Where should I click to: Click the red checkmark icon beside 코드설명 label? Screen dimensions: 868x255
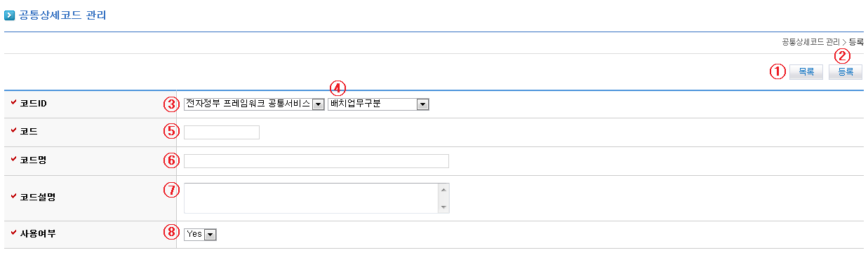[x=14, y=196]
